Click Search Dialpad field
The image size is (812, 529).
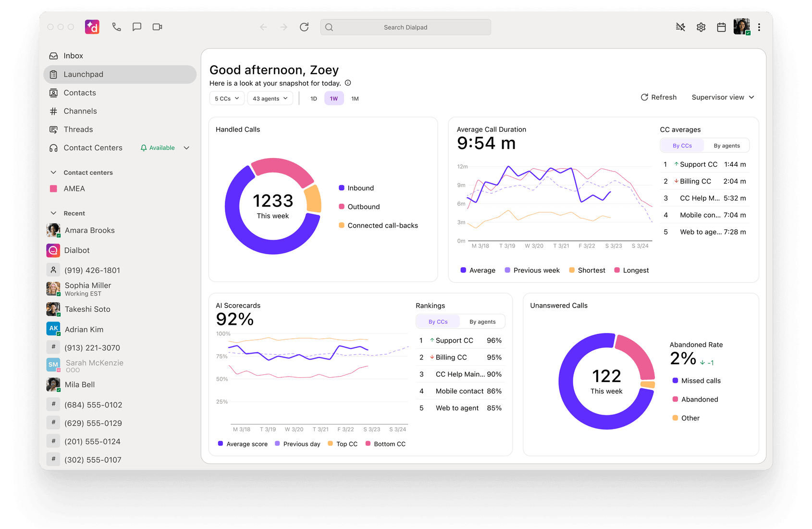(x=406, y=27)
